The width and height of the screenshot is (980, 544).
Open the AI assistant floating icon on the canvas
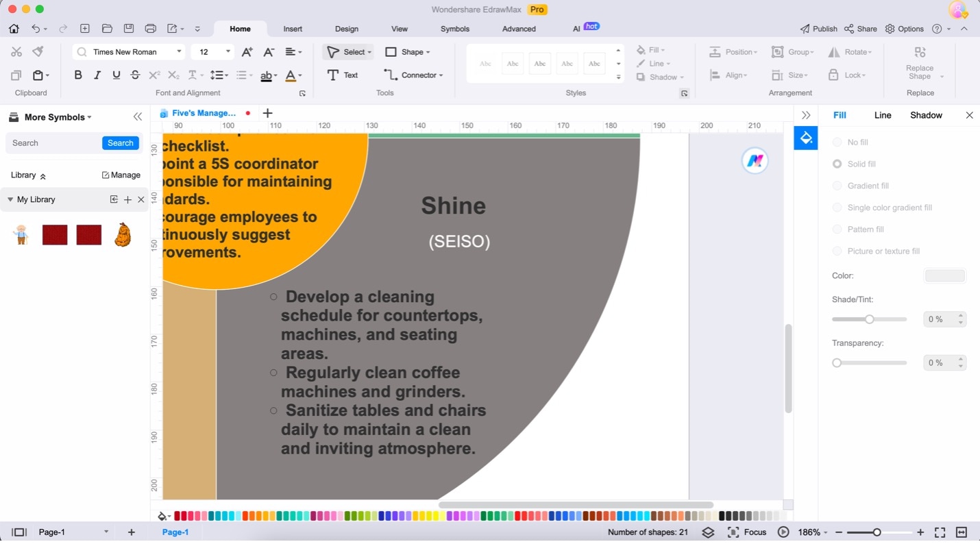pos(755,161)
